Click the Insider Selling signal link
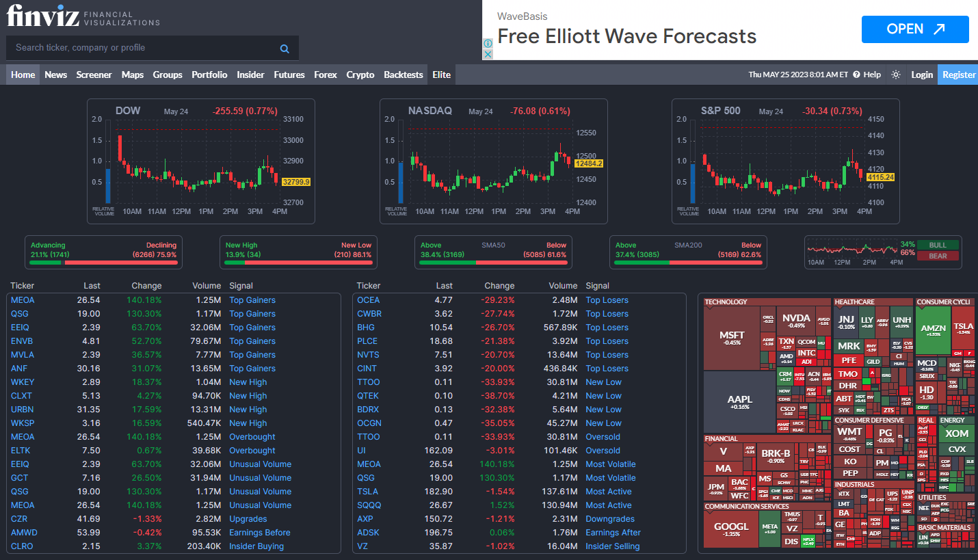Screen dimensions: 978x560 (x=613, y=546)
